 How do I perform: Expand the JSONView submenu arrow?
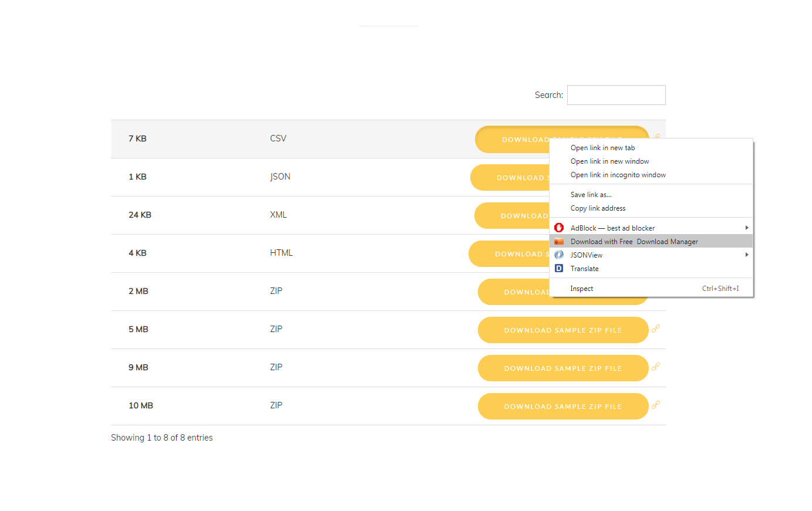pos(746,255)
